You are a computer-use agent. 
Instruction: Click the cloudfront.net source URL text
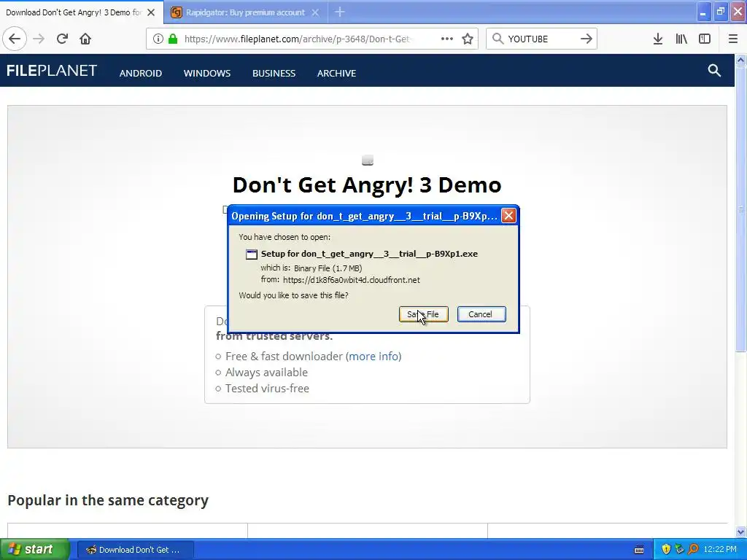352,280
